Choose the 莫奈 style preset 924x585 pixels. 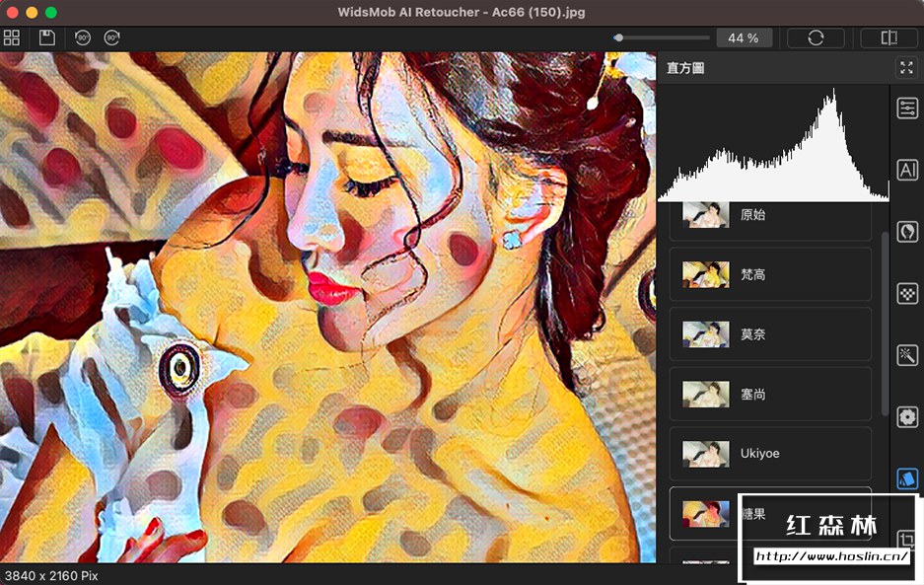(x=770, y=334)
